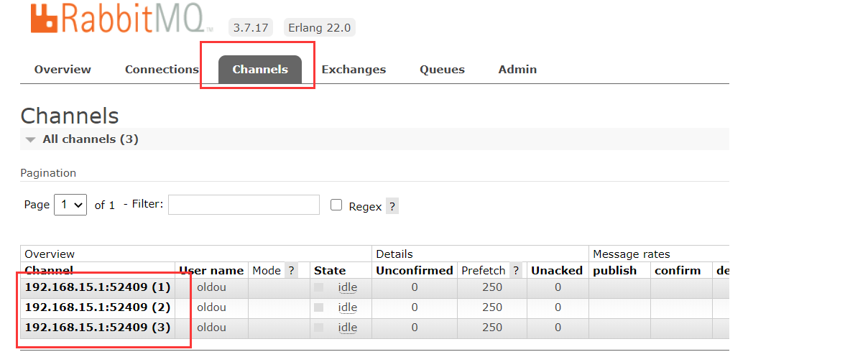The width and height of the screenshot is (868, 357).
Task: Open the Page number dropdown
Action: [70, 205]
